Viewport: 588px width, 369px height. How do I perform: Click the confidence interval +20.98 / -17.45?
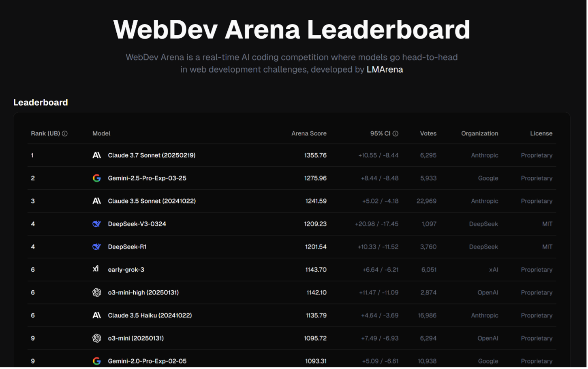(377, 224)
